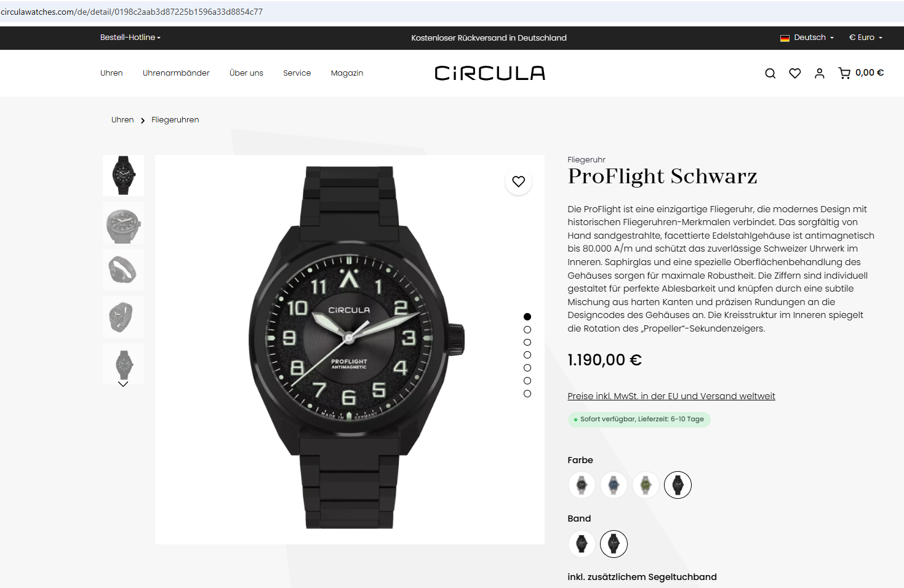The image size is (904, 588).
Task: Select the second image slider dot
Action: pyautogui.click(x=527, y=330)
